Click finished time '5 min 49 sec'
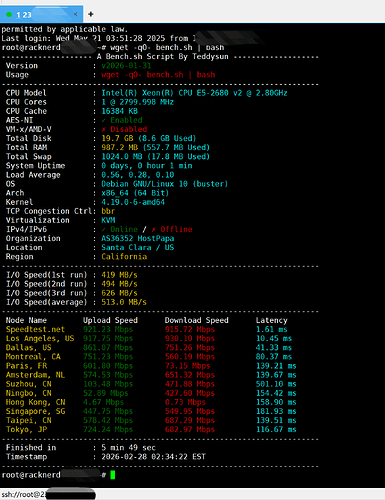 tap(129, 448)
